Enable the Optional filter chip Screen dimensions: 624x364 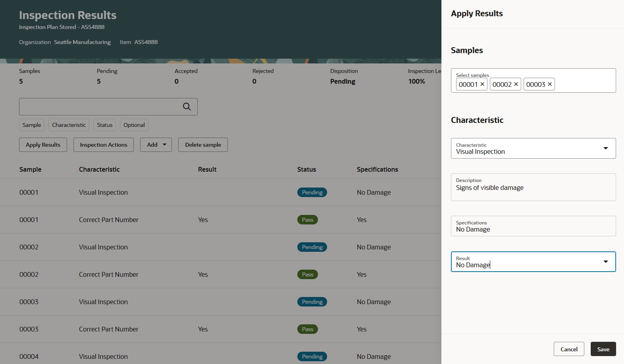(134, 125)
